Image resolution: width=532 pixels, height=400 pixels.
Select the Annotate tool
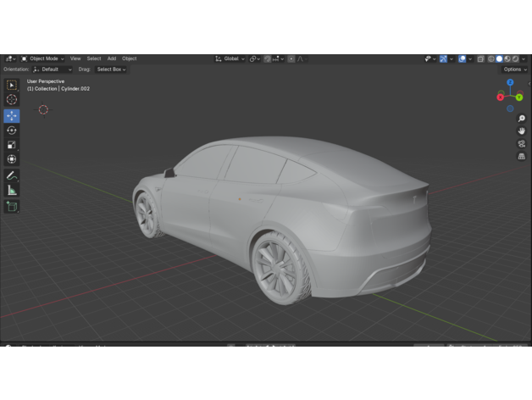[x=12, y=175]
